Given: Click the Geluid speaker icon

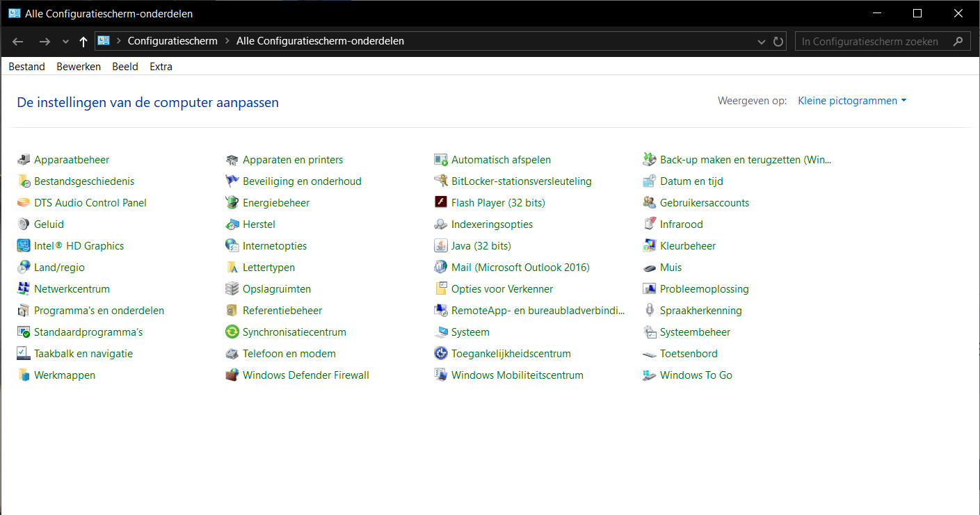Looking at the screenshot, I should 24,224.
